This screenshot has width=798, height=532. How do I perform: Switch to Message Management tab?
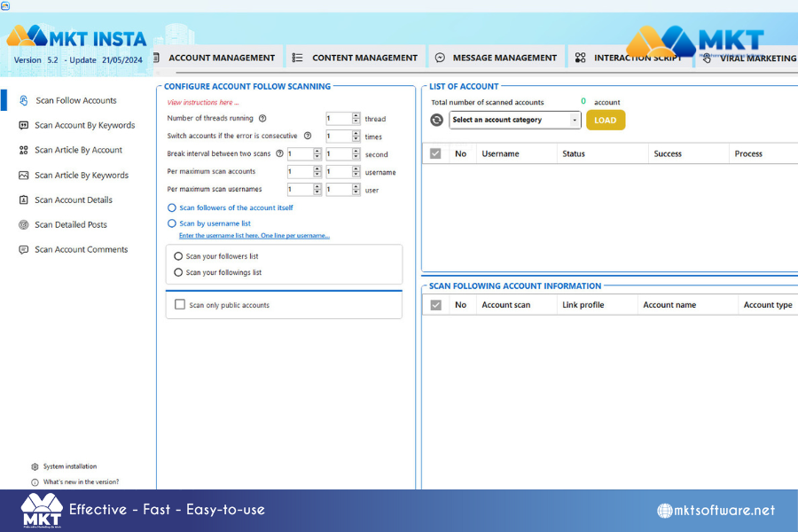click(x=497, y=58)
